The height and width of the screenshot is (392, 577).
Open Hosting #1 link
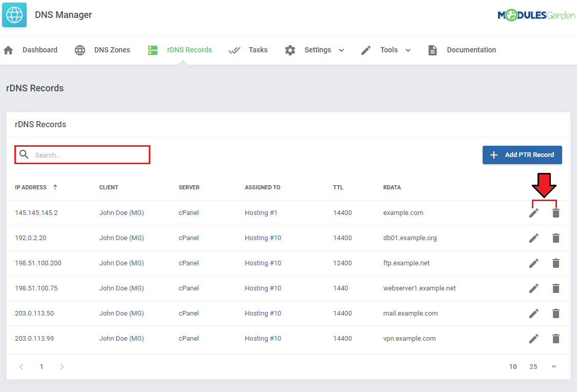click(x=261, y=213)
